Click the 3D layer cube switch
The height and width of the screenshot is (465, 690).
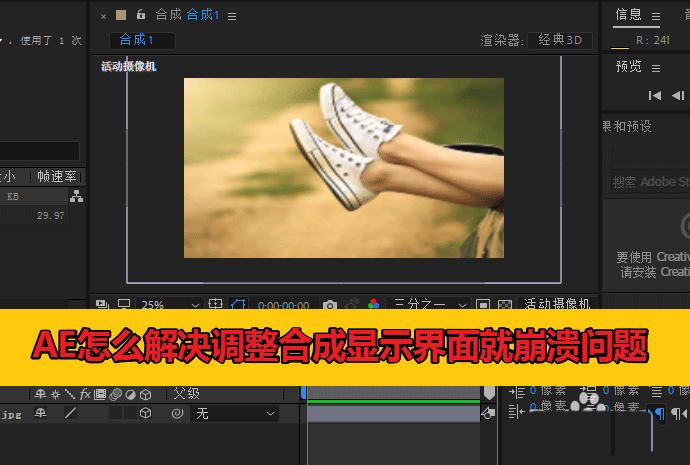click(145, 413)
